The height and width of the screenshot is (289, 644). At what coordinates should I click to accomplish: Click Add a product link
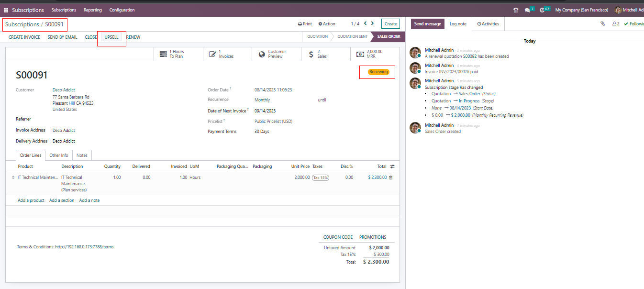(31, 200)
